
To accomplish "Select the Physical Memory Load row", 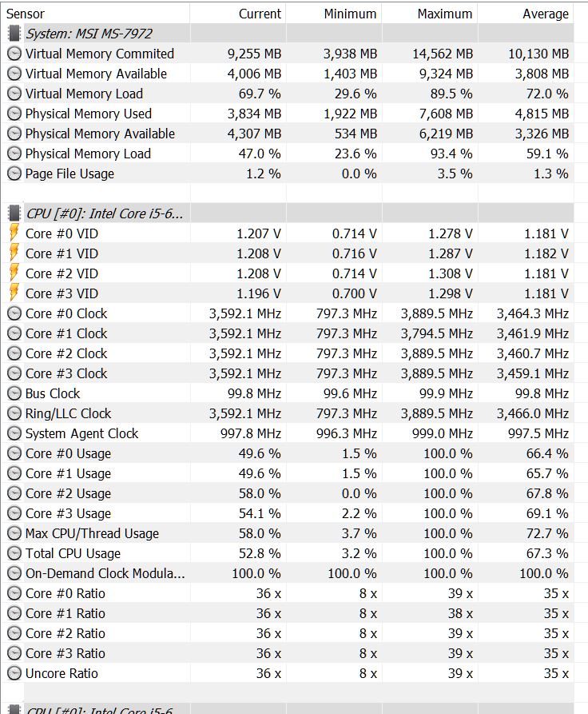I will pos(288,154).
